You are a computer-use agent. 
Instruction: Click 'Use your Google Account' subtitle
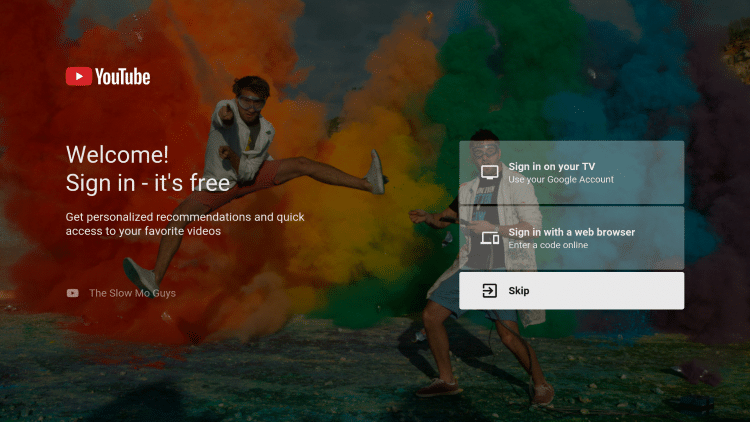(561, 179)
